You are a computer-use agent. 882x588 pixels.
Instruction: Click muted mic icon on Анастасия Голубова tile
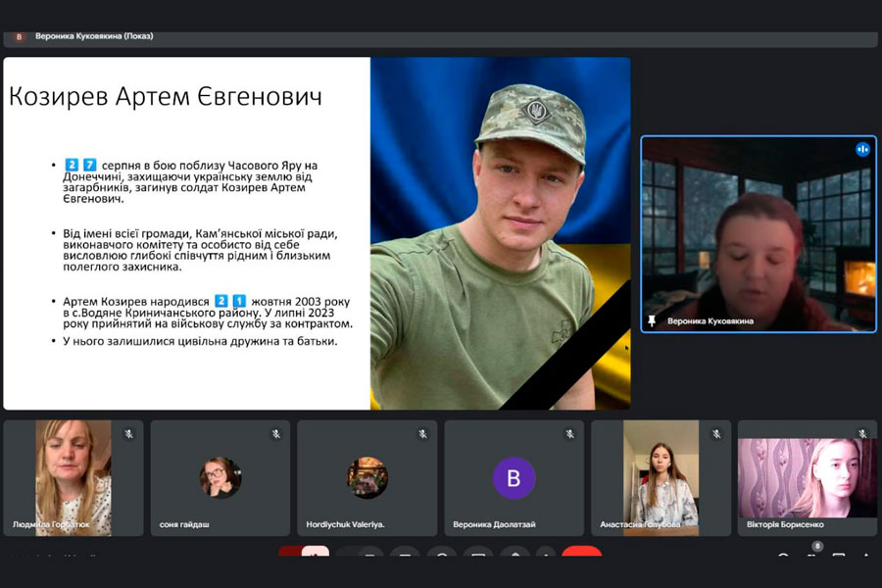pos(716,433)
